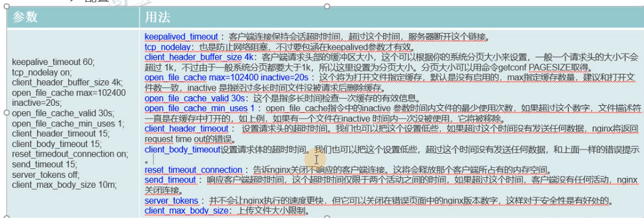Click the table's top-center selection handle
Screen dimensions: 644x218
click(327, 6)
